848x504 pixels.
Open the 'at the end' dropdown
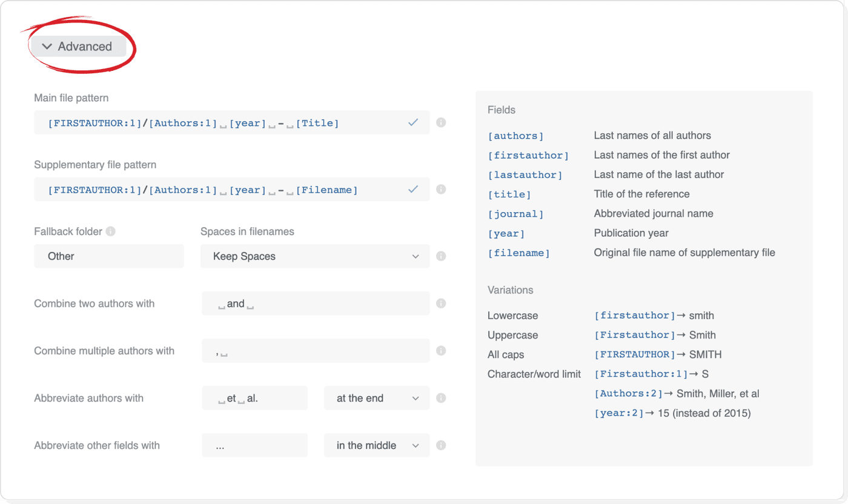point(377,398)
